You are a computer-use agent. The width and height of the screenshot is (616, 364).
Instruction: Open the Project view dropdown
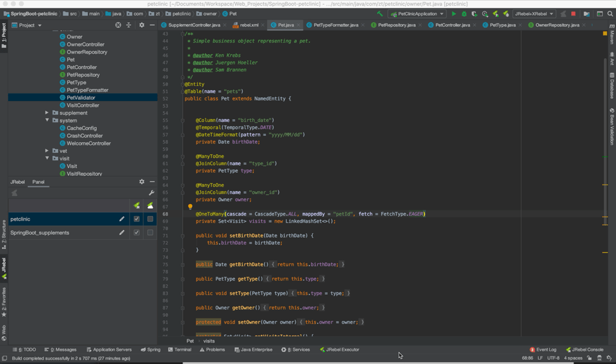tap(27, 25)
